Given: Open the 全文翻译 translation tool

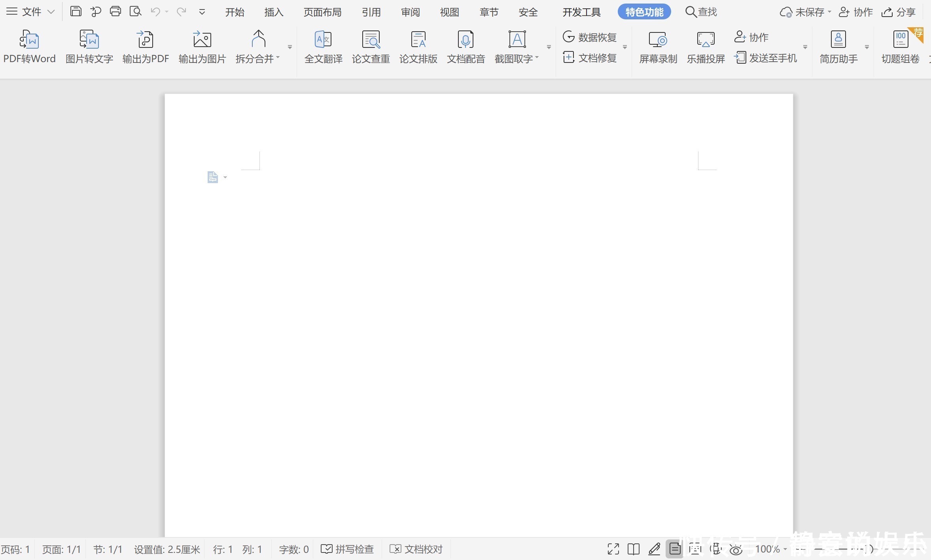Looking at the screenshot, I should (324, 47).
